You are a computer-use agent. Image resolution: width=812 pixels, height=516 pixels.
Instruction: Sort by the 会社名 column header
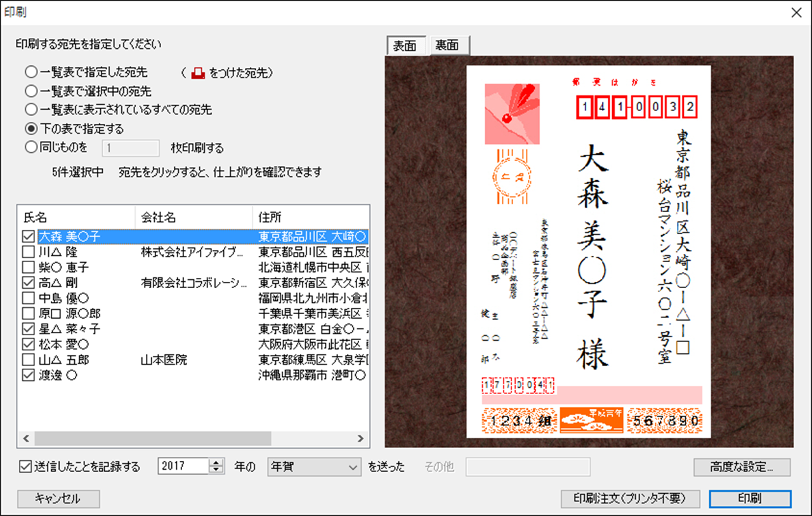193,217
